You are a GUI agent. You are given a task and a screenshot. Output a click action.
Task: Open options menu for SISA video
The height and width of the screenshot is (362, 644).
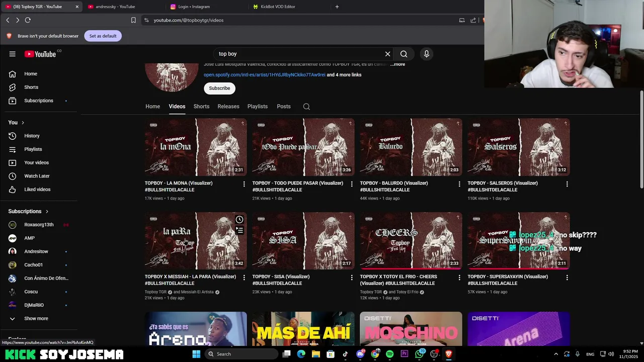point(352,278)
